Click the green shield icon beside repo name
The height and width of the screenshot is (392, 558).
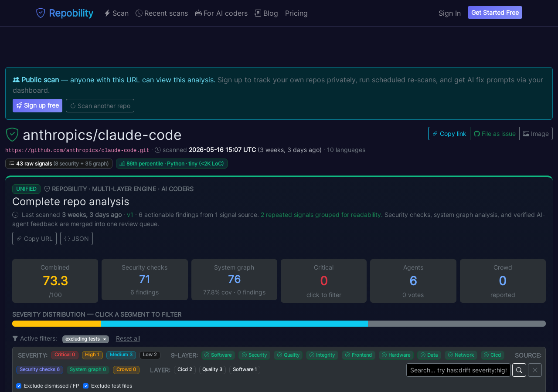(12, 135)
